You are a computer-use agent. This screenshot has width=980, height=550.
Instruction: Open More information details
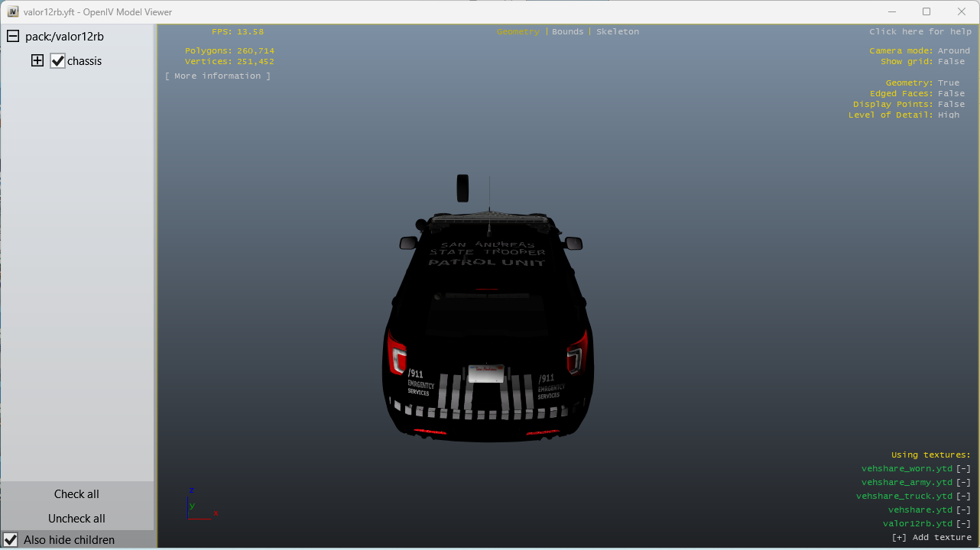[218, 76]
